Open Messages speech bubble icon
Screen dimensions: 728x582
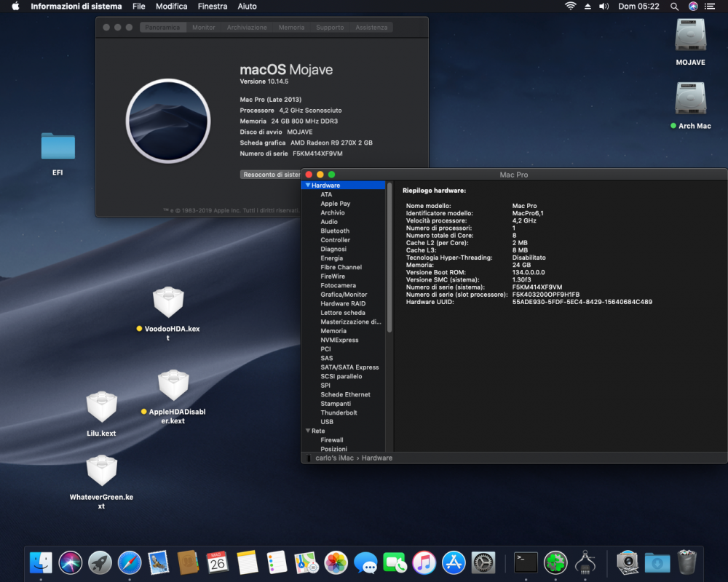[x=365, y=562]
